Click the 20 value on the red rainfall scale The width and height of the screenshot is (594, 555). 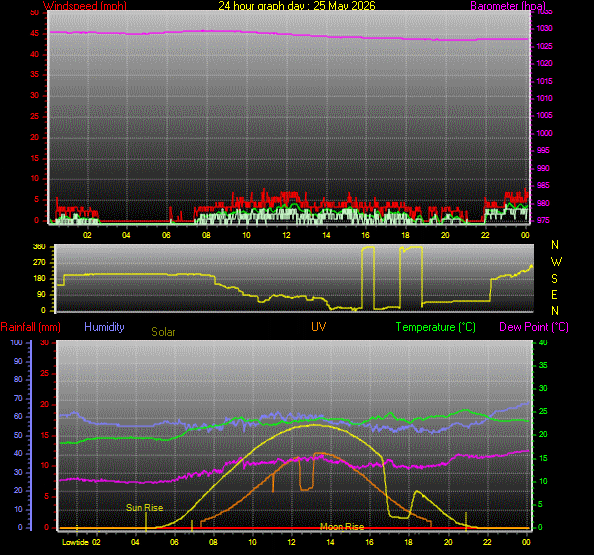pos(45,404)
